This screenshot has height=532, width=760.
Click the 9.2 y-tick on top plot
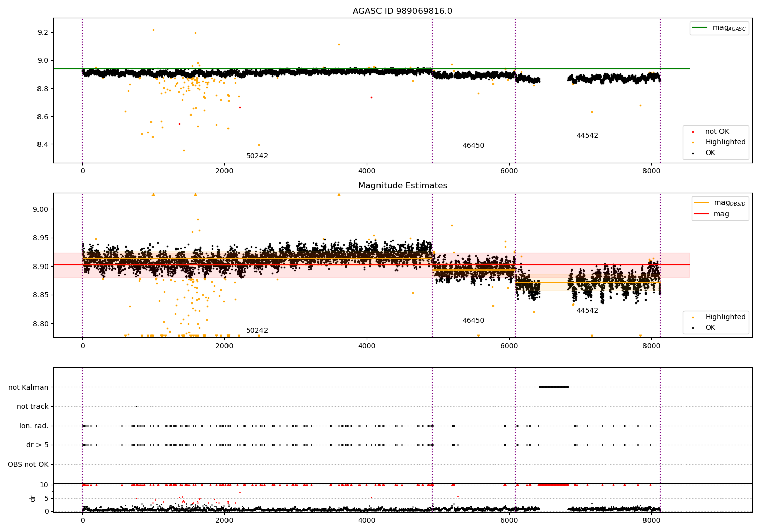(43, 33)
